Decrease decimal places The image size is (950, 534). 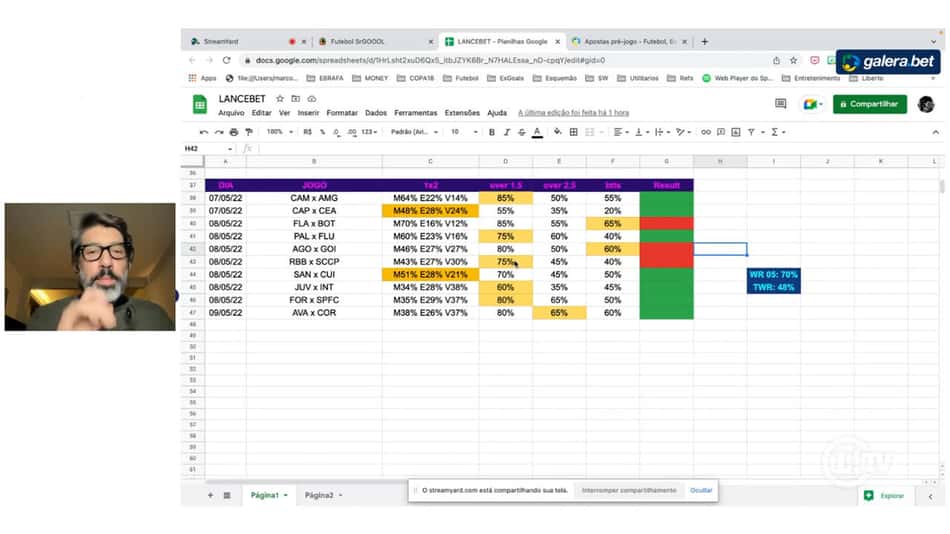pos(337,132)
